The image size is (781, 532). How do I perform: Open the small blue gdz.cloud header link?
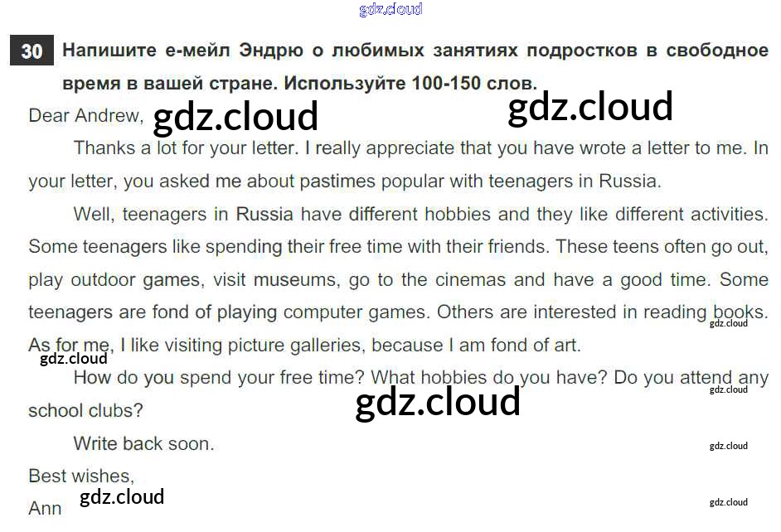tap(390, 9)
